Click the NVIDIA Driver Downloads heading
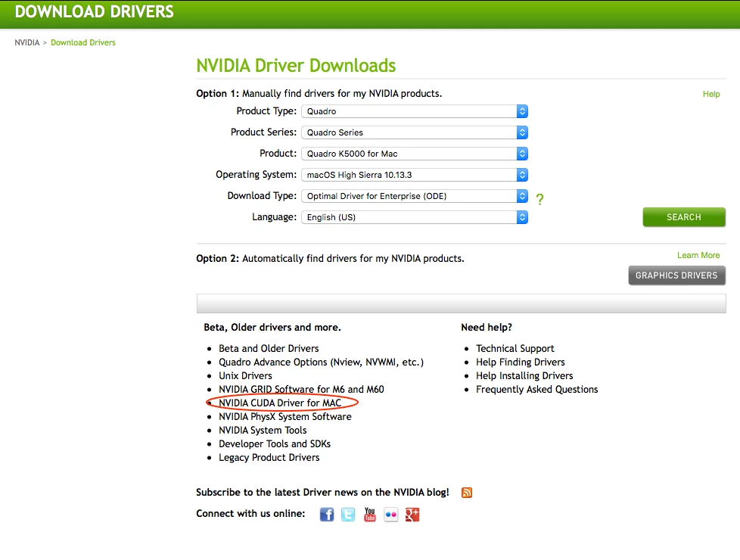This screenshot has height=560, width=740. [x=296, y=66]
